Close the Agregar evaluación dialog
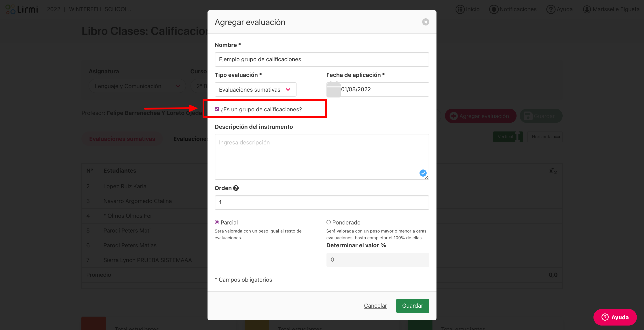The height and width of the screenshot is (330, 644). tap(426, 22)
